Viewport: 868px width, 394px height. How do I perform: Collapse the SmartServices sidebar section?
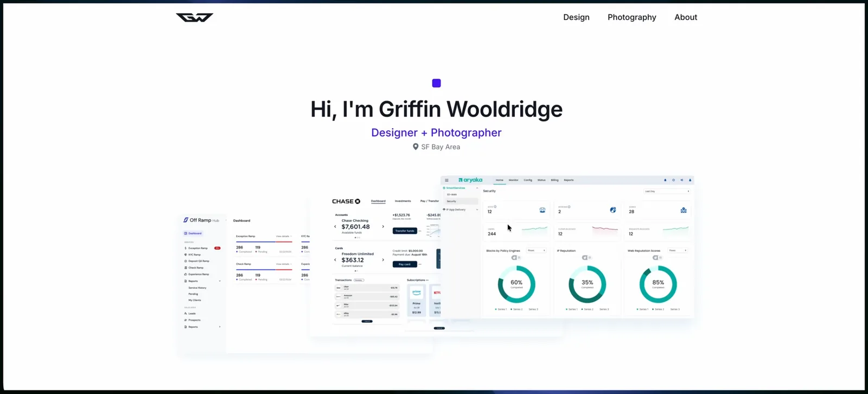[477, 188]
